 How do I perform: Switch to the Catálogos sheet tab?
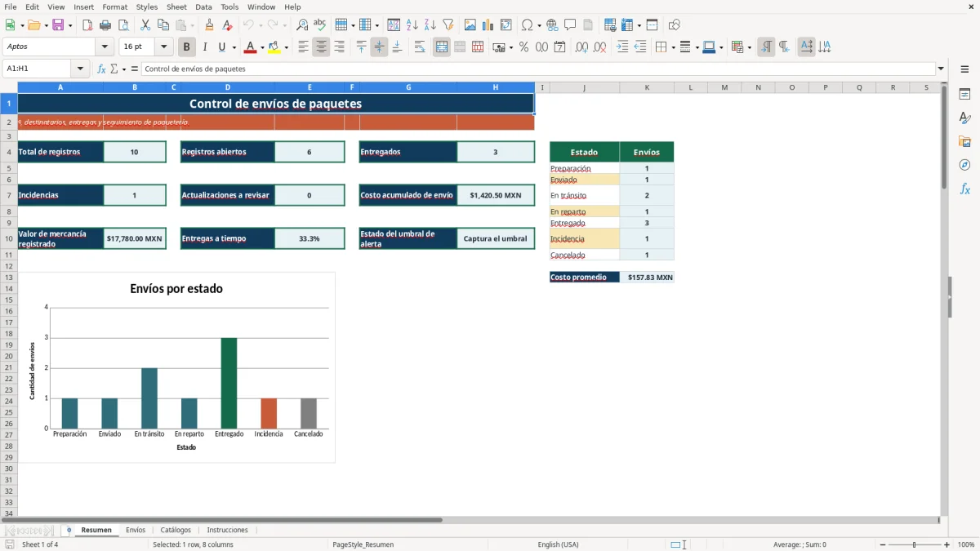176,530
